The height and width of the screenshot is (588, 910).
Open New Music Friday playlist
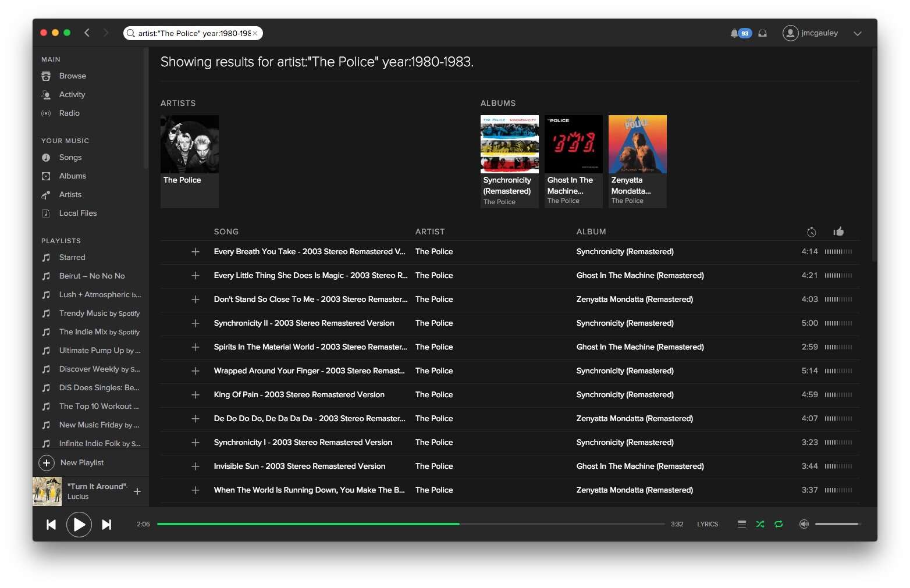(99, 425)
